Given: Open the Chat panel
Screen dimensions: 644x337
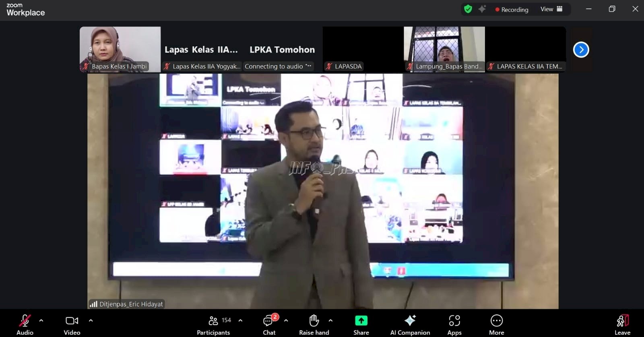Looking at the screenshot, I should point(269,325).
